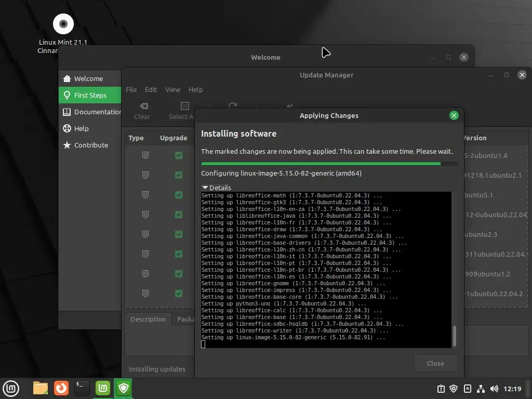Launch the Files manager from panel
Image resolution: width=532 pixels, height=399 pixels.
pos(41,388)
